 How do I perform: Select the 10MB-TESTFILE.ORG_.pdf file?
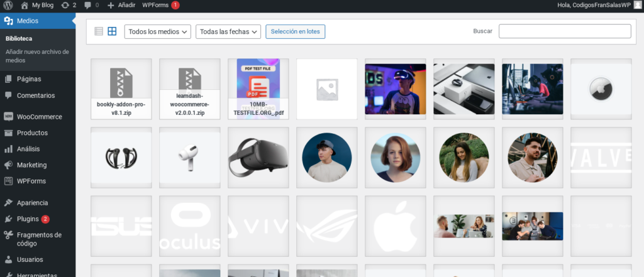(x=258, y=89)
